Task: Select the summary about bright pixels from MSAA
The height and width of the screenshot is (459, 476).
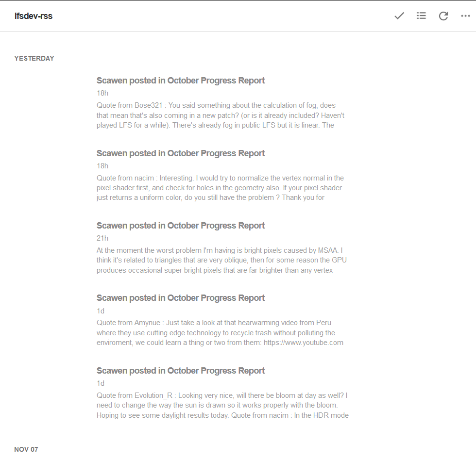Action: click(x=221, y=260)
